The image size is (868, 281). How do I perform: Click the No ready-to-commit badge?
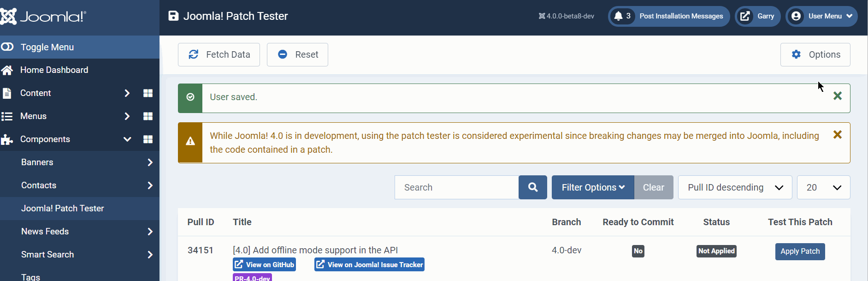[x=638, y=251]
